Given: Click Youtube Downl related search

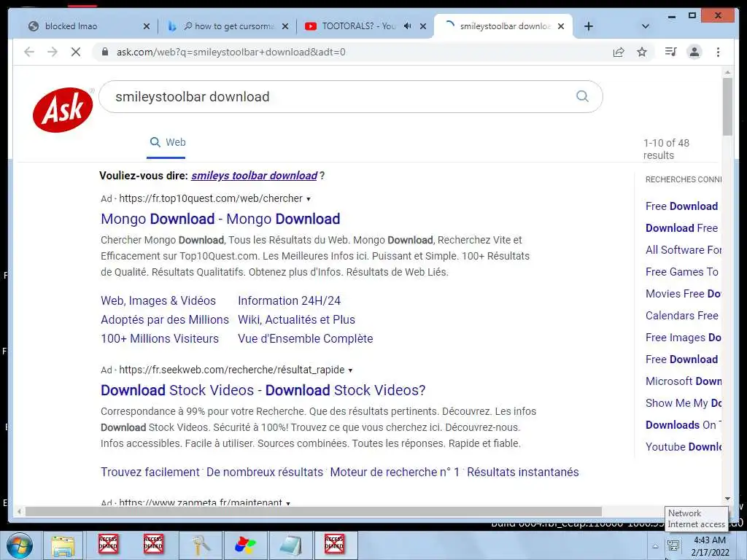Looking at the screenshot, I should [683, 447].
